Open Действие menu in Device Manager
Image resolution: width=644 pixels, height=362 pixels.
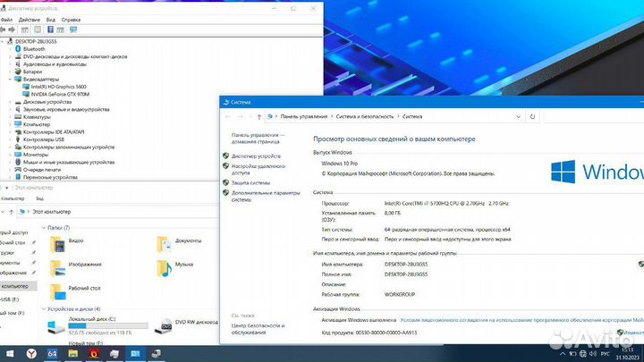click(x=30, y=20)
